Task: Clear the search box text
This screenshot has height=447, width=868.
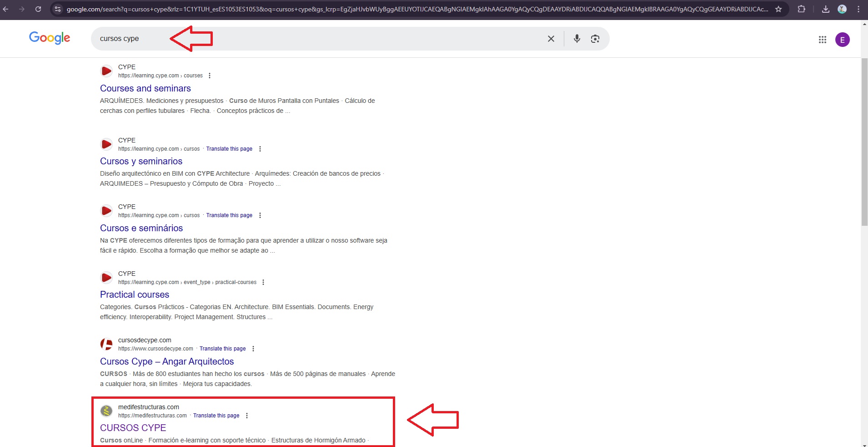Action: click(551, 39)
